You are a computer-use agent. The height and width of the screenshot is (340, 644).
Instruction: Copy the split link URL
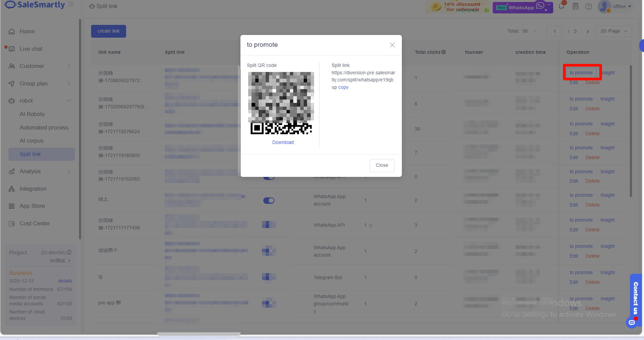(343, 87)
